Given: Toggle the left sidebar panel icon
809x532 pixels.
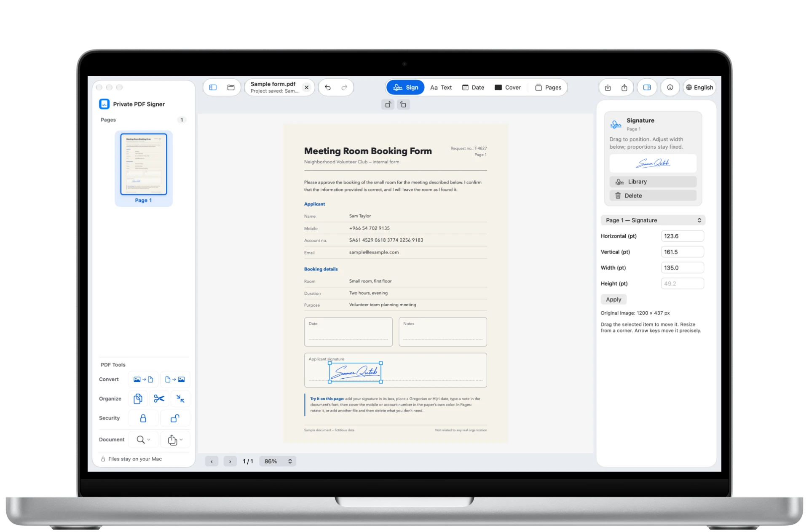Looking at the screenshot, I should [213, 88].
